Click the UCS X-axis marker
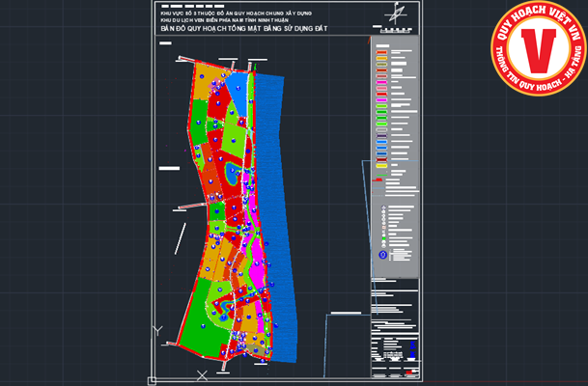Viewport: 588px width, 386px height. pyautogui.click(x=202, y=373)
